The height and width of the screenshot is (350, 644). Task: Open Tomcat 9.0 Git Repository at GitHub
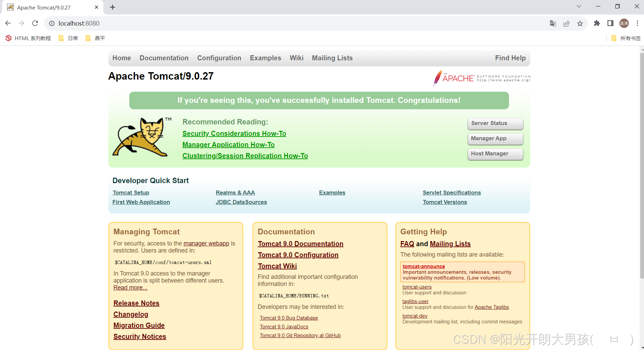click(300, 336)
